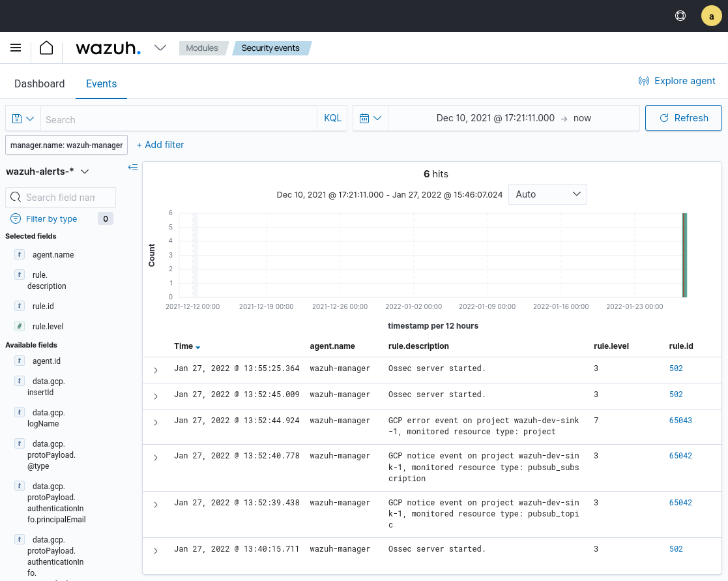Open rule 502 link in 13:55:25 row
The height and width of the screenshot is (581, 728).
point(676,368)
